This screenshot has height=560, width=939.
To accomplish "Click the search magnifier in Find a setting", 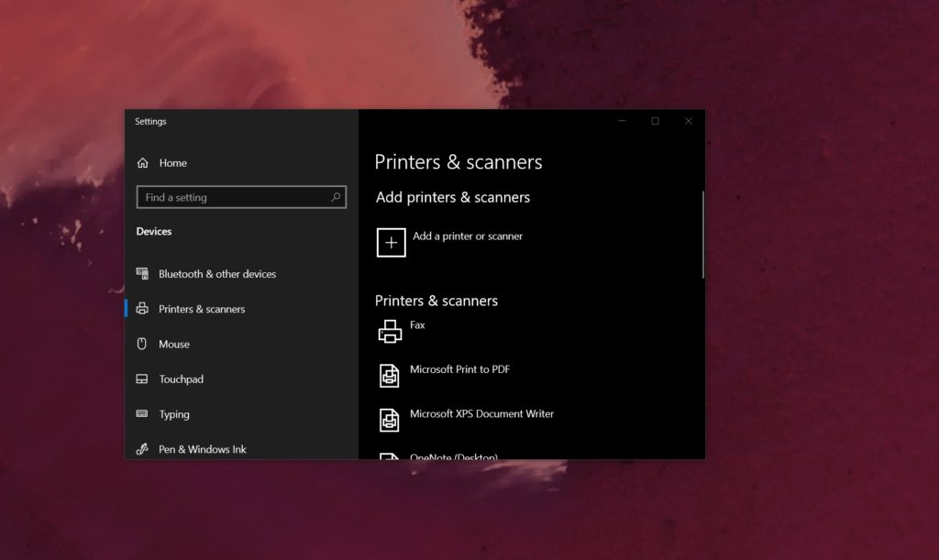I will point(337,197).
